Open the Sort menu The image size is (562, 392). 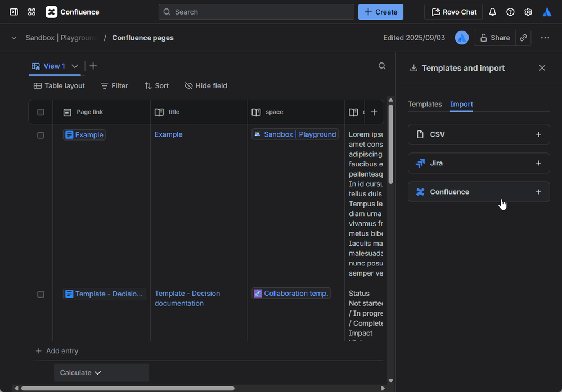pyautogui.click(x=156, y=86)
